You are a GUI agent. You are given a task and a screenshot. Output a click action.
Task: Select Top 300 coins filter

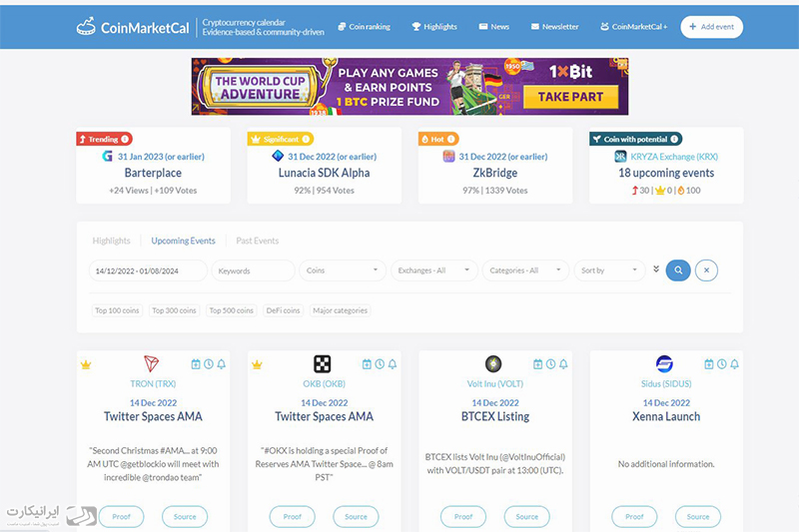174,310
